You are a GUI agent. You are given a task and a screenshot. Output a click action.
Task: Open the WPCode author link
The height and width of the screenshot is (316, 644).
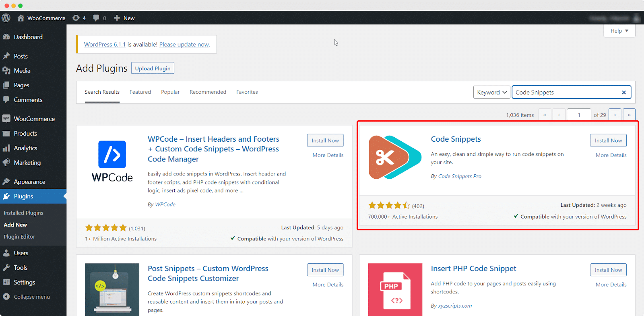165,204
